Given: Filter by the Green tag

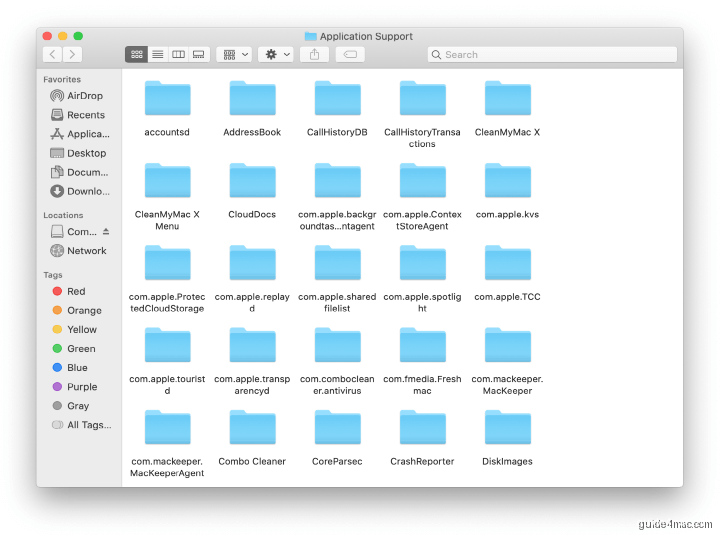Looking at the screenshot, I should [74, 349].
